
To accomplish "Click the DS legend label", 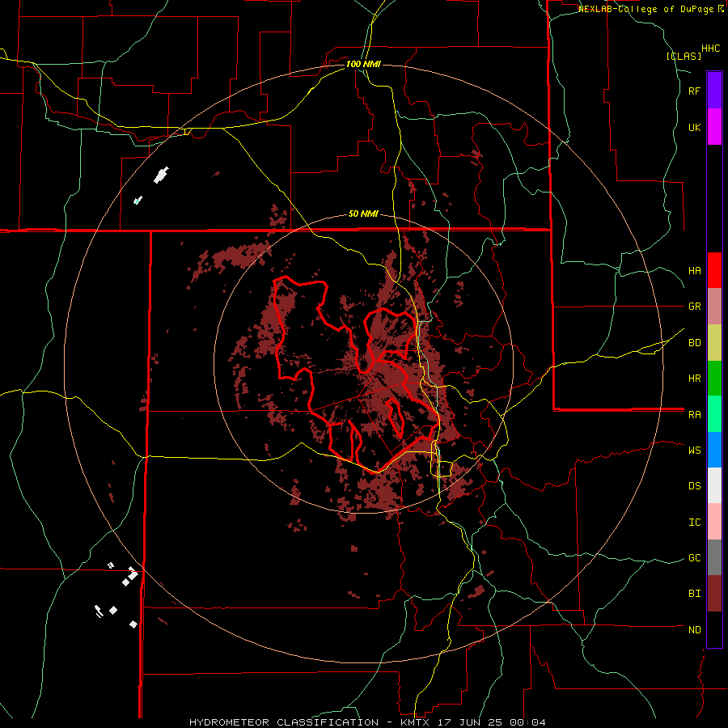I will point(695,486).
